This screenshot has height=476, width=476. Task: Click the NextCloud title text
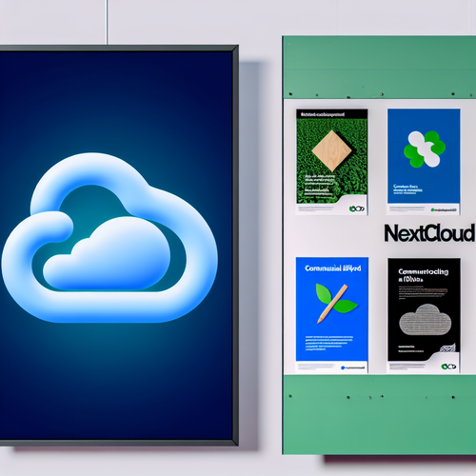(x=429, y=233)
